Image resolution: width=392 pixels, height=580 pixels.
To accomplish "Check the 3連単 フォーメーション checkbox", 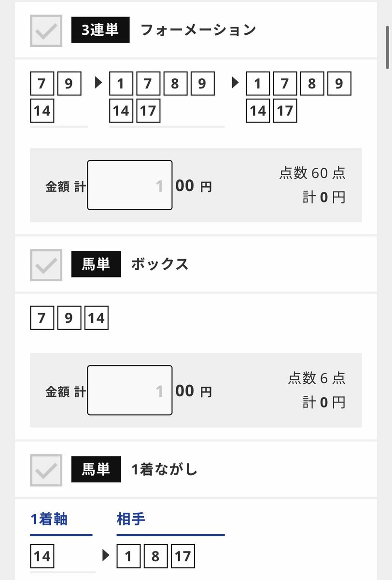I will click(46, 30).
